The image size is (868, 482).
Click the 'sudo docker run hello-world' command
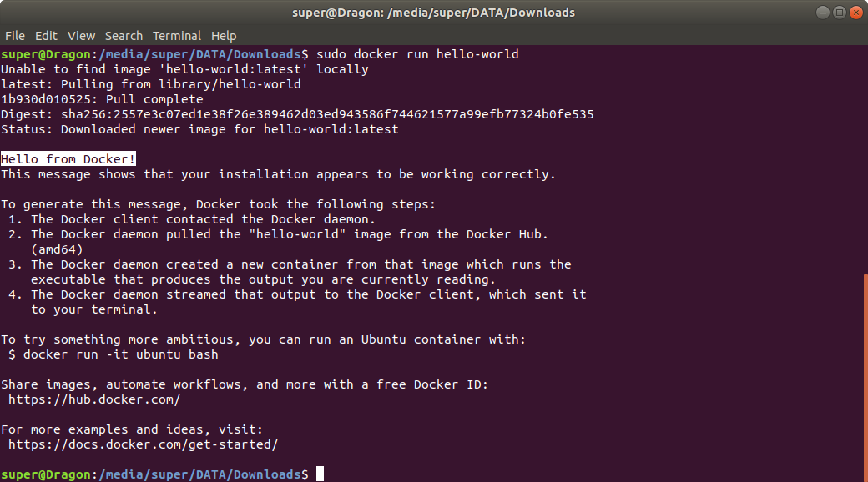417,54
